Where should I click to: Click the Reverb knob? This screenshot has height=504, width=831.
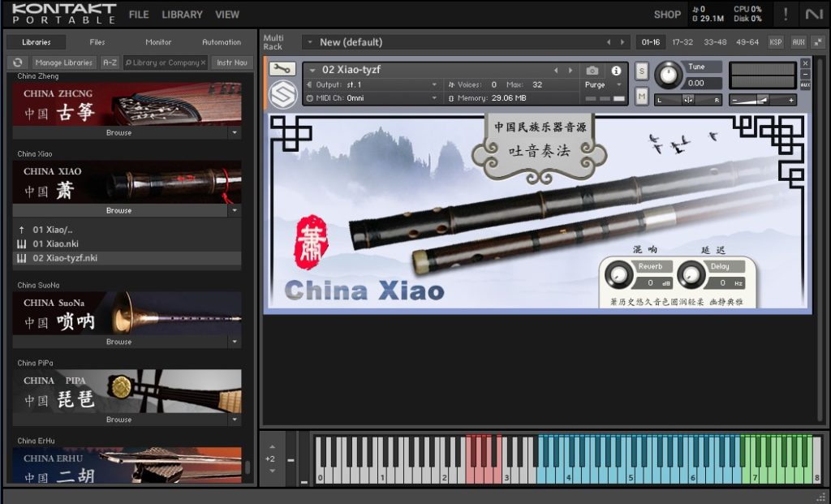coord(618,274)
